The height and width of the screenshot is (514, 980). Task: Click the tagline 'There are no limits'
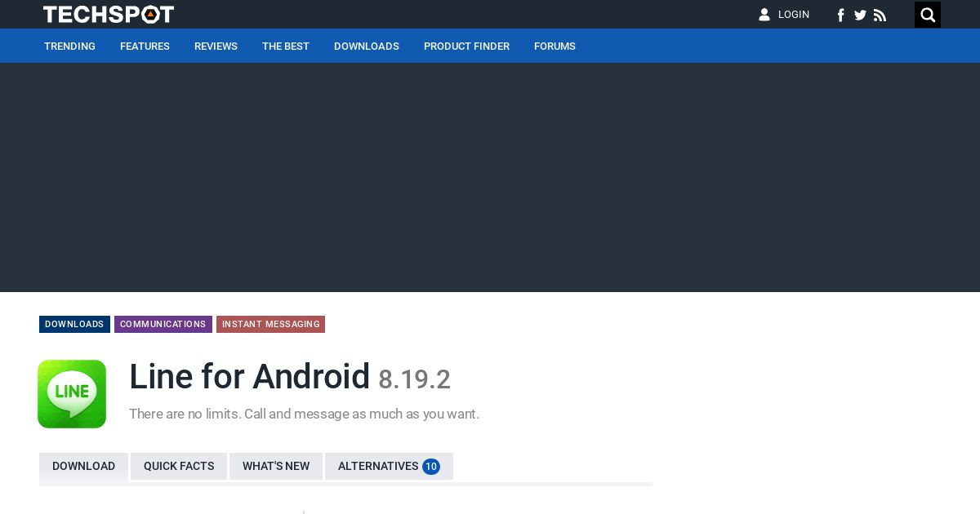click(x=304, y=414)
